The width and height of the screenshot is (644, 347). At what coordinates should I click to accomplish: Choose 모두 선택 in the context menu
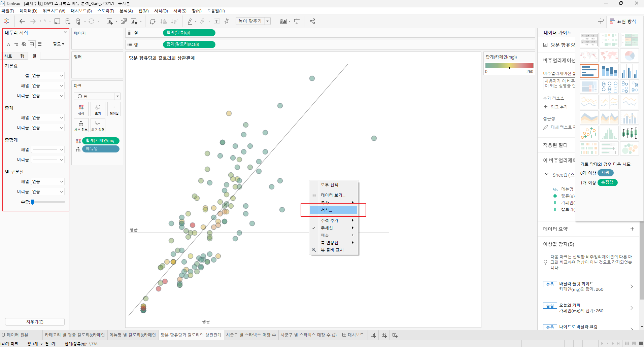[x=334, y=185]
